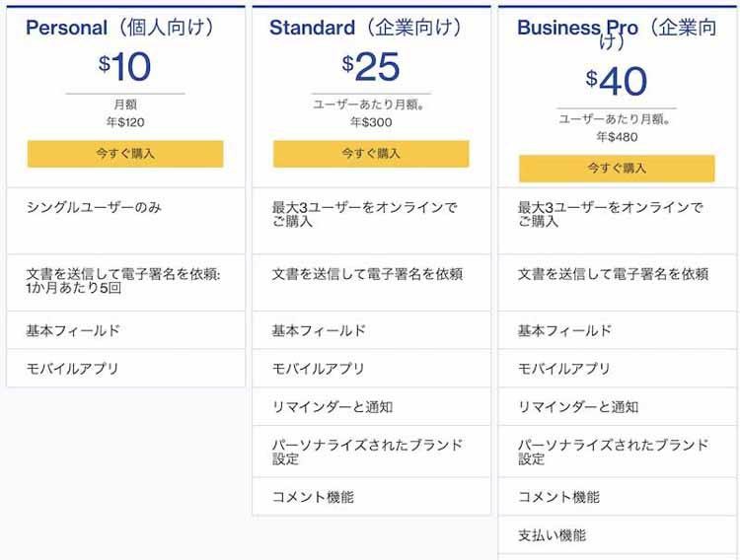740x560 pixels.
Task: Click Standard plan's パーソナライズされたブランド設定 row
Action: (x=371, y=452)
